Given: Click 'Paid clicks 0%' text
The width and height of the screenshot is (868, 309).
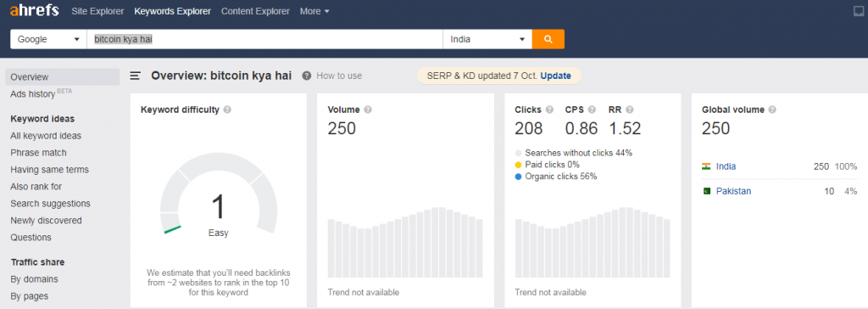Looking at the screenshot, I should [553, 165].
